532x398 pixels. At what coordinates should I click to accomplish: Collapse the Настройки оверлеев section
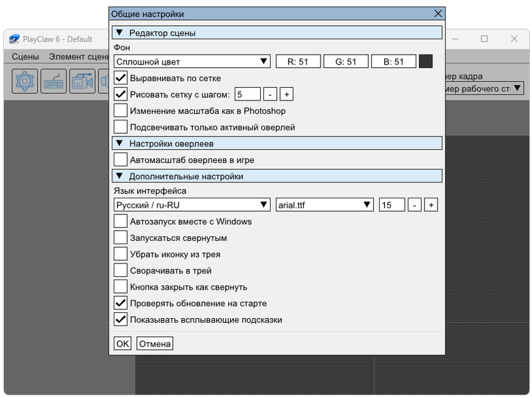pyautogui.click(x=277, y=143)
